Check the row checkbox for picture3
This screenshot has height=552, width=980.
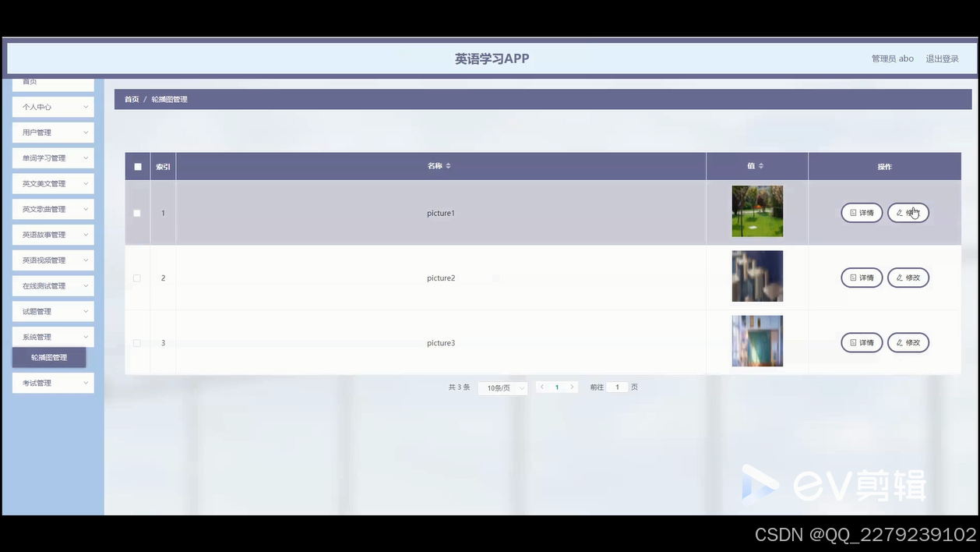(x=137, y=342)
